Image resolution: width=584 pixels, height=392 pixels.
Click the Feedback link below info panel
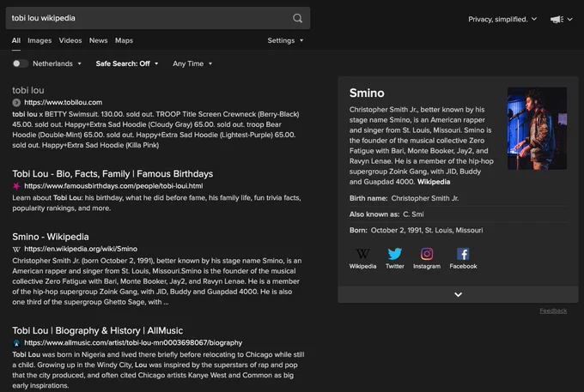[x=553, y=311]
